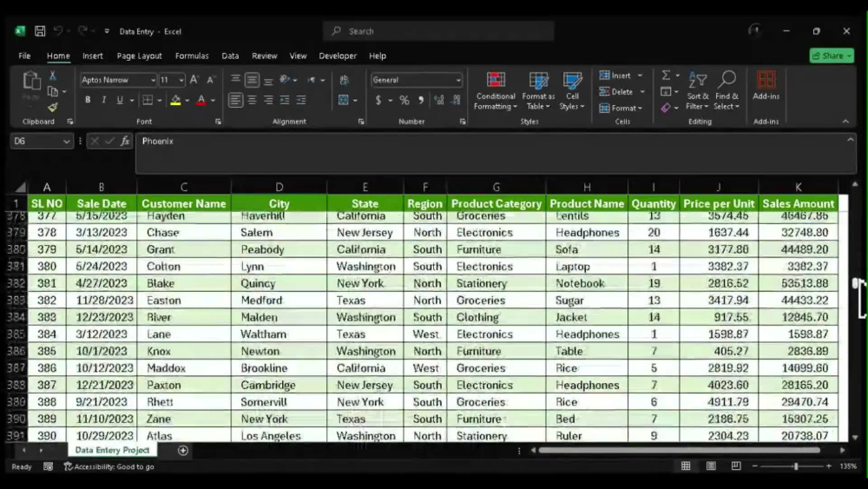Apply Comma Style format

421,100
